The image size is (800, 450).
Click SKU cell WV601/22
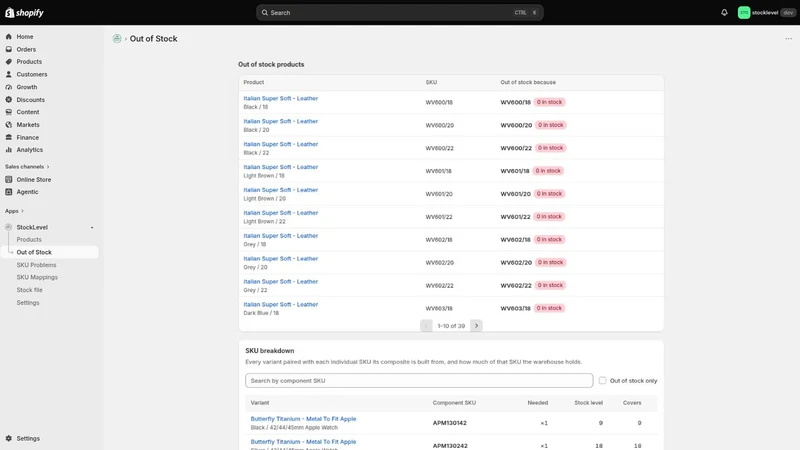[x=439, y=217]
